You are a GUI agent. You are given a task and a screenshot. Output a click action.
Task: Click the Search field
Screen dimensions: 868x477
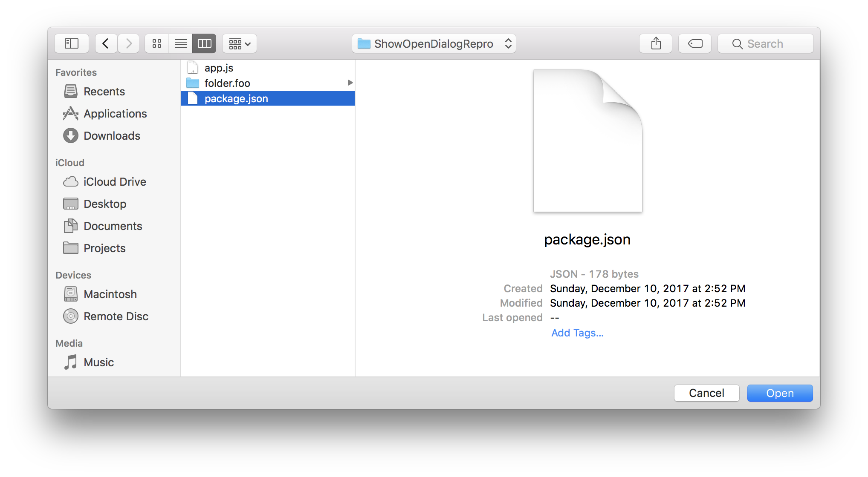coord(765,43)
